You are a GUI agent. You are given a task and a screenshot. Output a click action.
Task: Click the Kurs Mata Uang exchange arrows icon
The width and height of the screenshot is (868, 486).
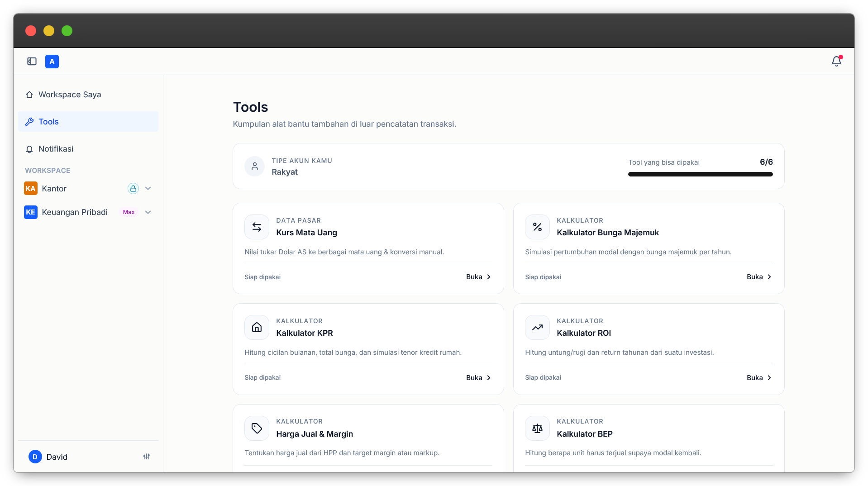point(257,227)
